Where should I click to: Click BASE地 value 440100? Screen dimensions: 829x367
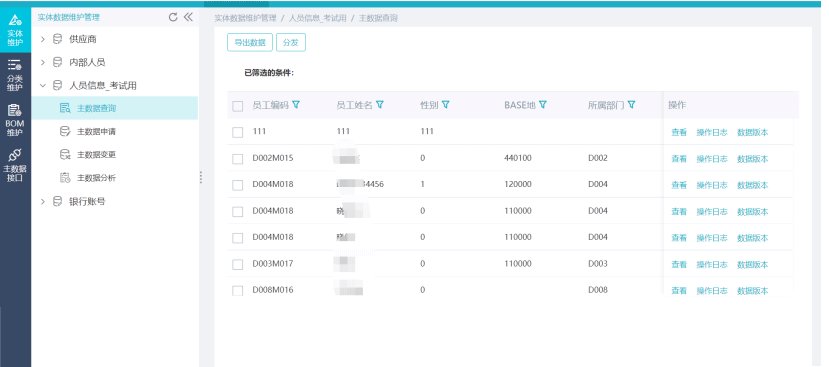tap(518, 158)
